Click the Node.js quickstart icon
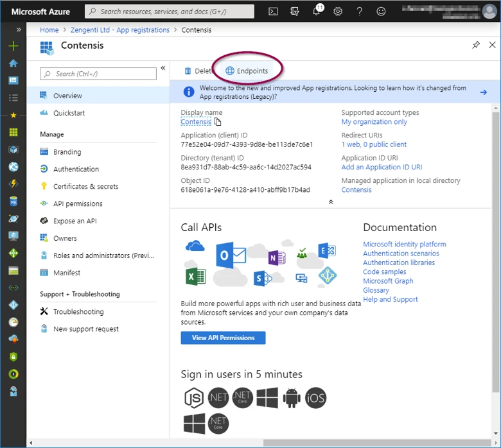Image resolution: width=501 pixels, height=448 pixels. [194, 398]
